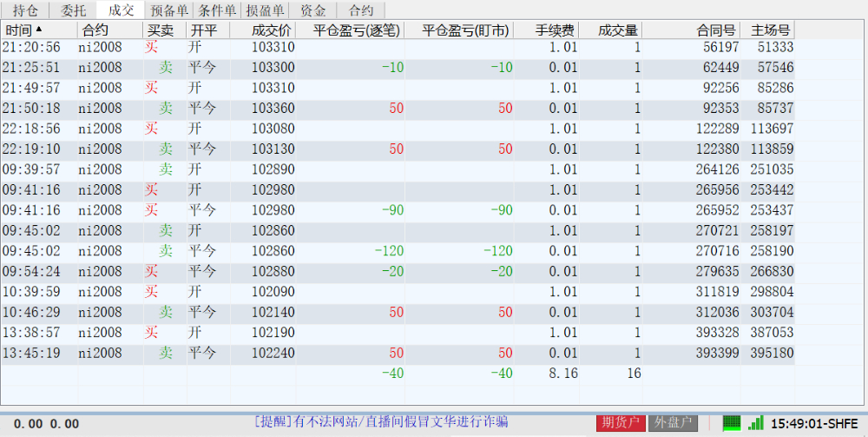Click 平仓盈亏(逐笔) column header
The height and width of the screenshot is (437, 868).
tap(350, 30)
